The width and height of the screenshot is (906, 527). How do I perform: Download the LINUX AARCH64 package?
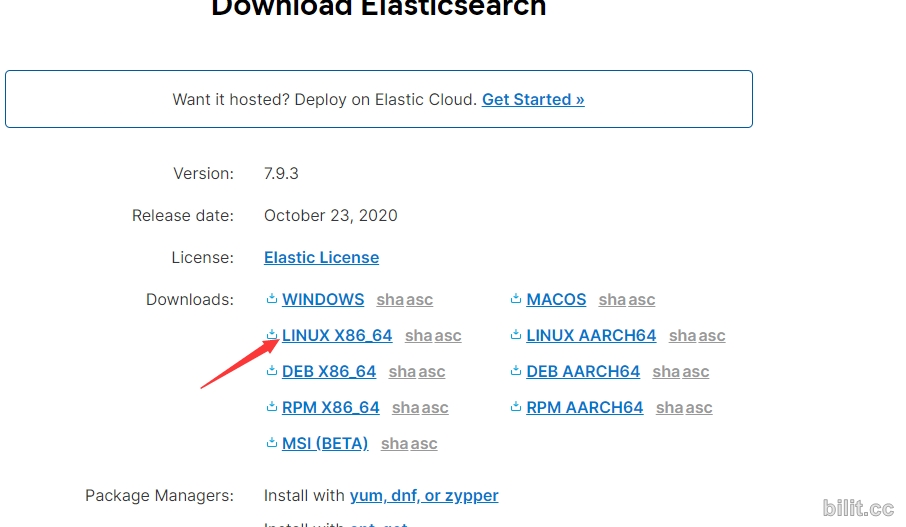coord(591,335)
